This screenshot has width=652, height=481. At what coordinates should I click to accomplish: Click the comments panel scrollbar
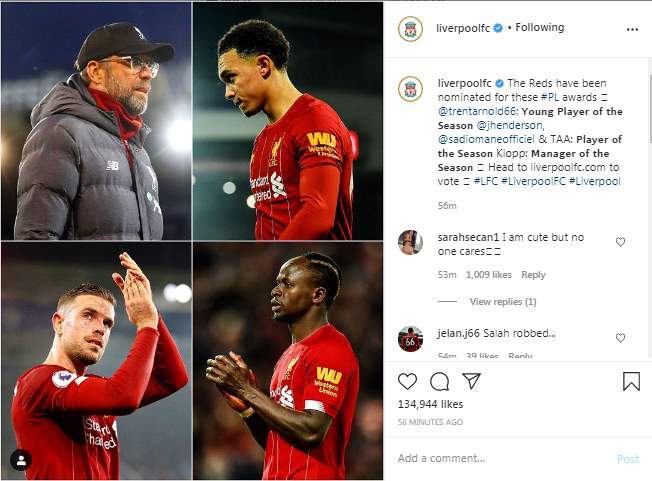pyautogui.click(x=650, y=108)
